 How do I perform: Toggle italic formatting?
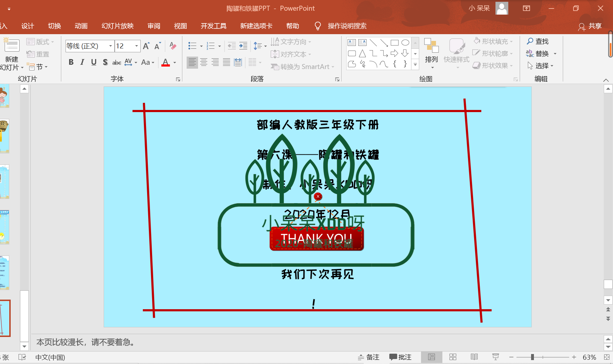(x=82, y=62)
